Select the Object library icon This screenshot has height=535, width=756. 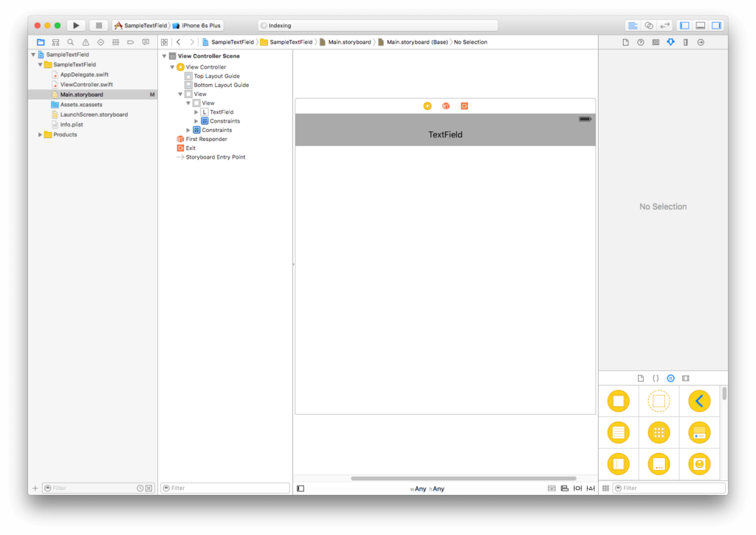670,378
